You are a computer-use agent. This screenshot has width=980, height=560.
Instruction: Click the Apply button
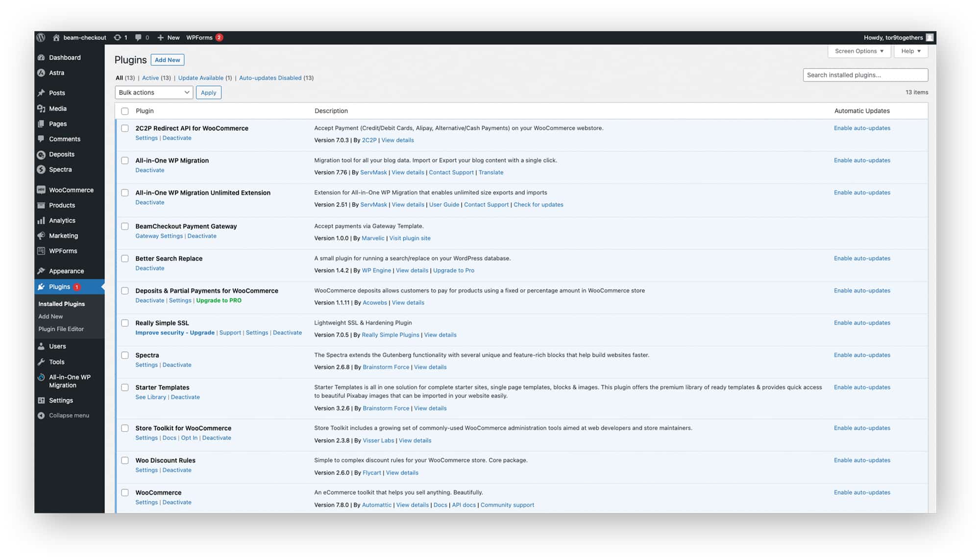[209, 92]
